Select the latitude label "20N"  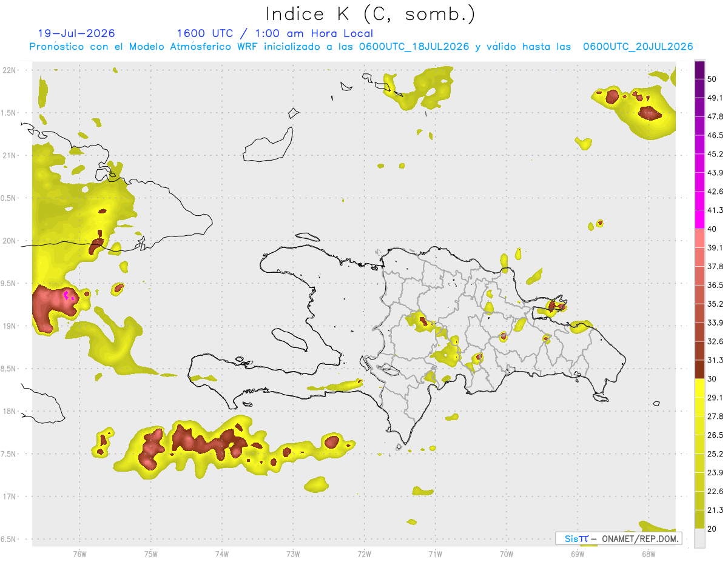(10, 241)
